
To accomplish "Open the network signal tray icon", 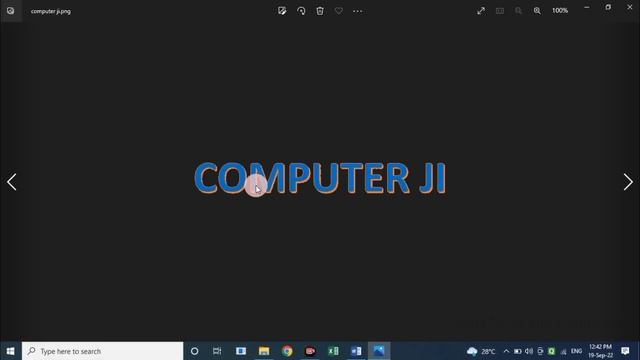I will 564,351.
